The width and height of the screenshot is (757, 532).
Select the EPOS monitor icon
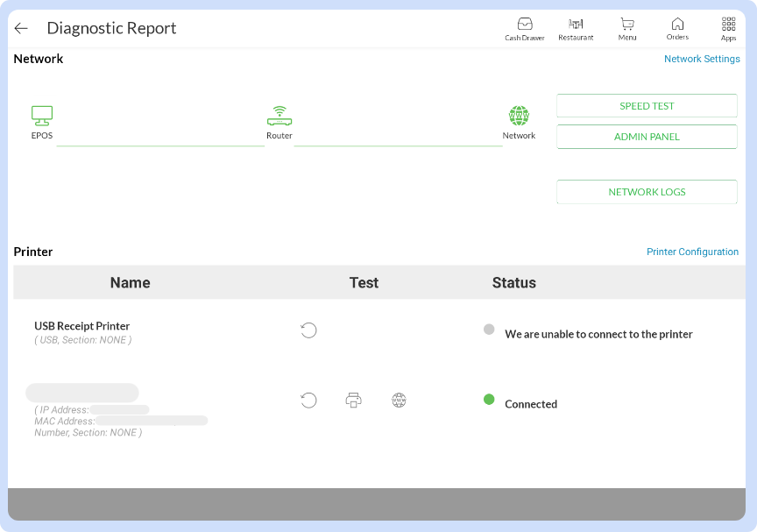coord(42,116)
